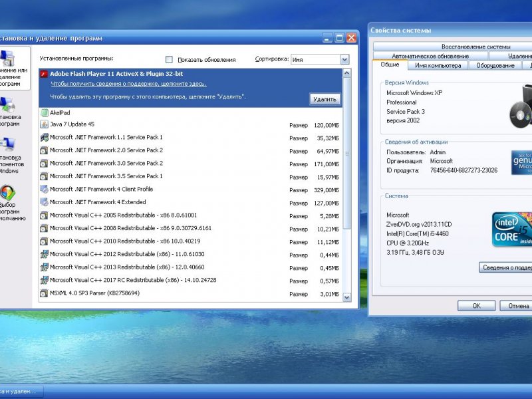This screenshot has height=399, width=532.
Task: Switch to the Имя компьютера tab
Action: coord(438,65)
